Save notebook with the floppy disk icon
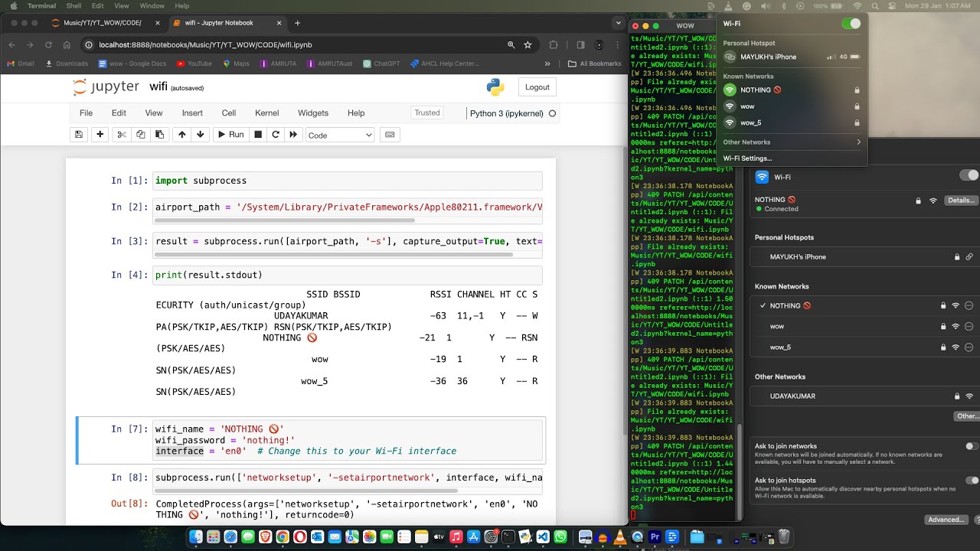This screenshot has height=551, width=980. point(78,135)
